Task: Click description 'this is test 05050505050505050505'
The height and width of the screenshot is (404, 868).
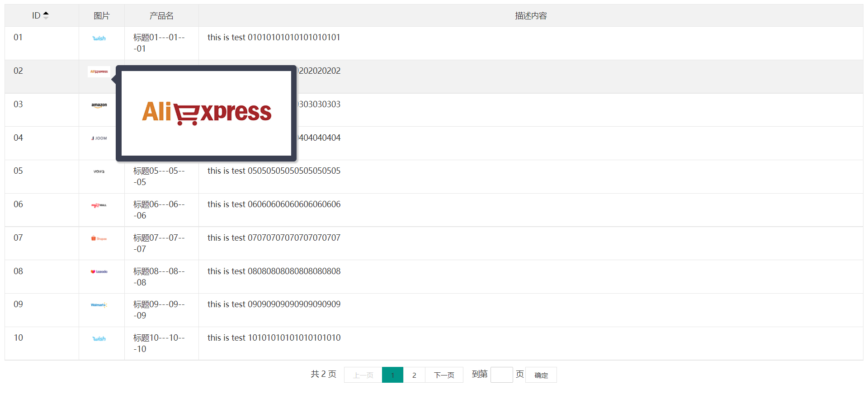Action: click(x=274, y=171)
